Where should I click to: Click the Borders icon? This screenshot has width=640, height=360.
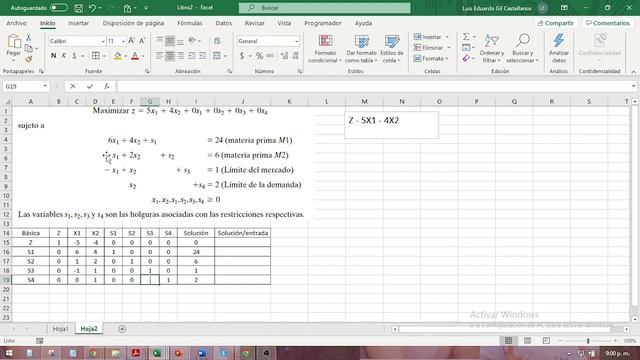[x=96, y=56]
